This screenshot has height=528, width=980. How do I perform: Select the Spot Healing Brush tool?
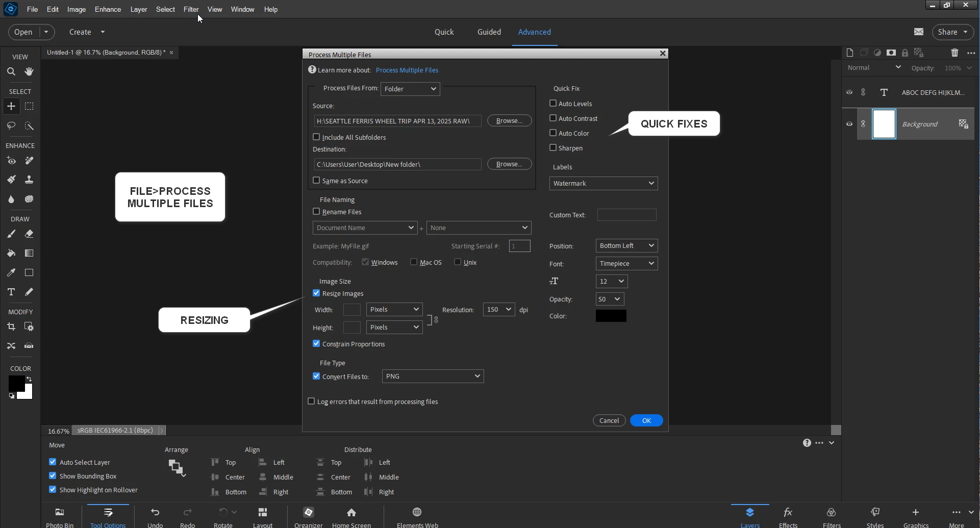[x=29, y=161]
